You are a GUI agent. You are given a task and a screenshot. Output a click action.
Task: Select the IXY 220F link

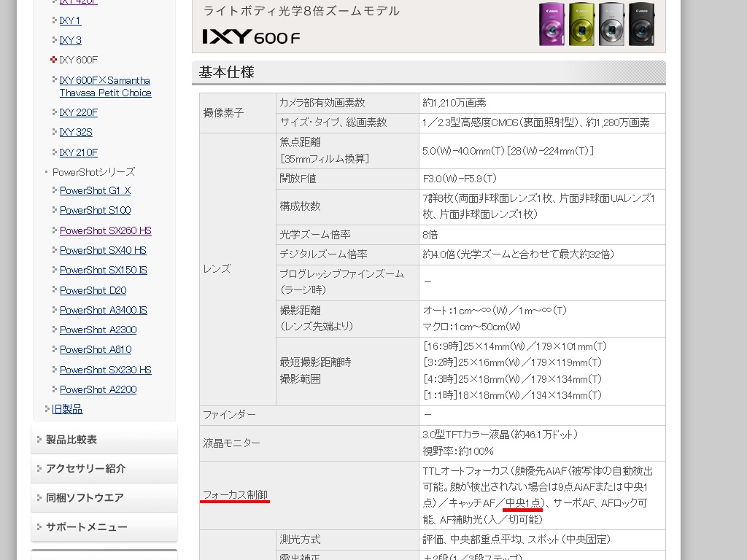pyautogui.click(x=79, y=112)
